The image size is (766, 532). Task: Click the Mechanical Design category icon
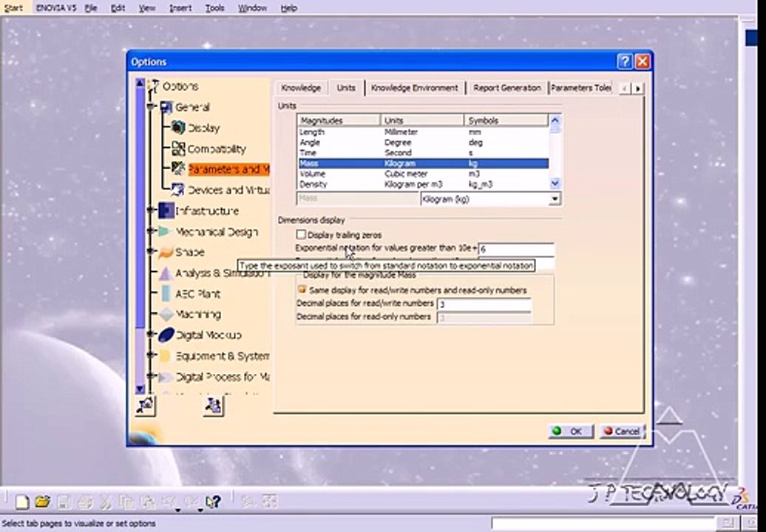click(x=165, y=232)
